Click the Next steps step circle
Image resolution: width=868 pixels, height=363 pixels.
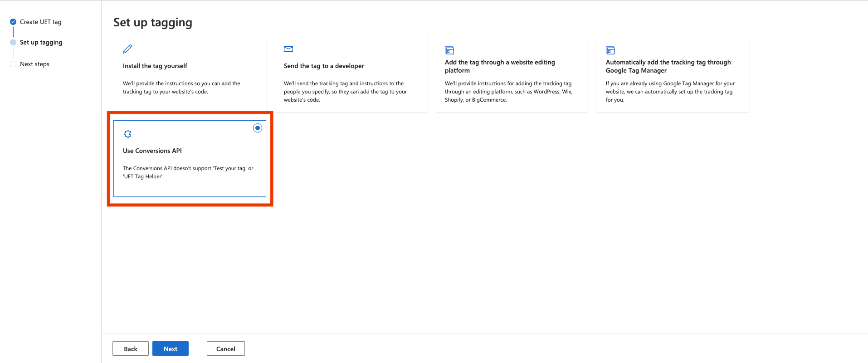click(x=13, y=64)
